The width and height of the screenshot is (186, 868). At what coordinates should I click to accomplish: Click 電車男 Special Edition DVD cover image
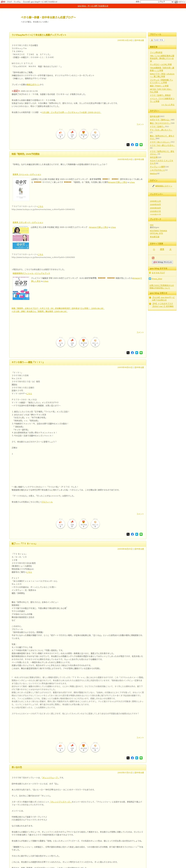coord(21,189)
